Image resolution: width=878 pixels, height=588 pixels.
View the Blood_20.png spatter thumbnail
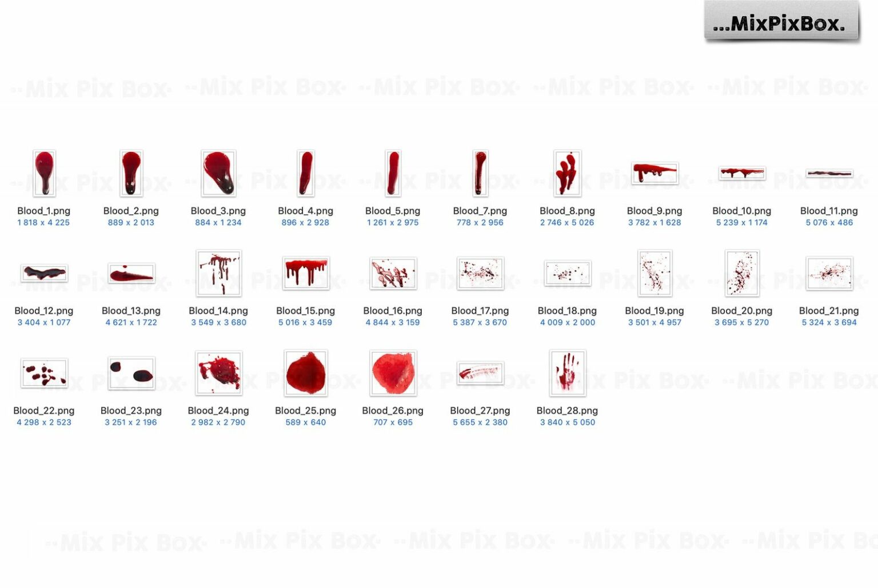tap(742, 274)
